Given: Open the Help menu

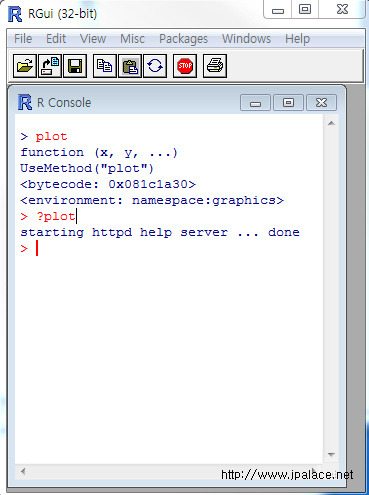Looking at the screenshot, I should pos(297,39).
